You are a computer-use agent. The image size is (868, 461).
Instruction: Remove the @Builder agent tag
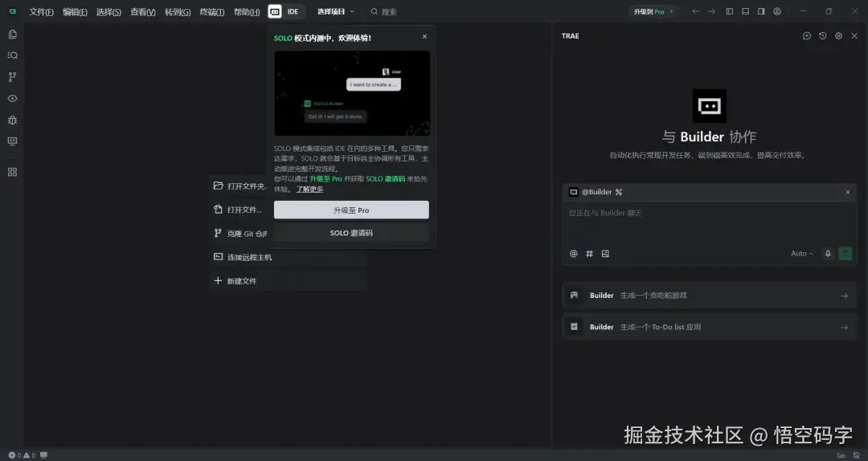point(848,192)
